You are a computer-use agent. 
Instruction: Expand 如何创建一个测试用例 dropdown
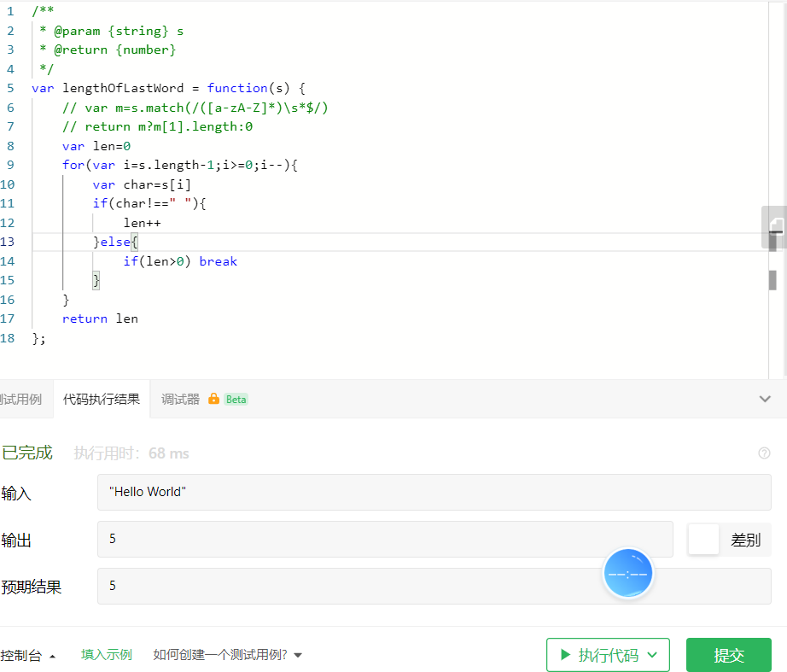click(298, 655)
